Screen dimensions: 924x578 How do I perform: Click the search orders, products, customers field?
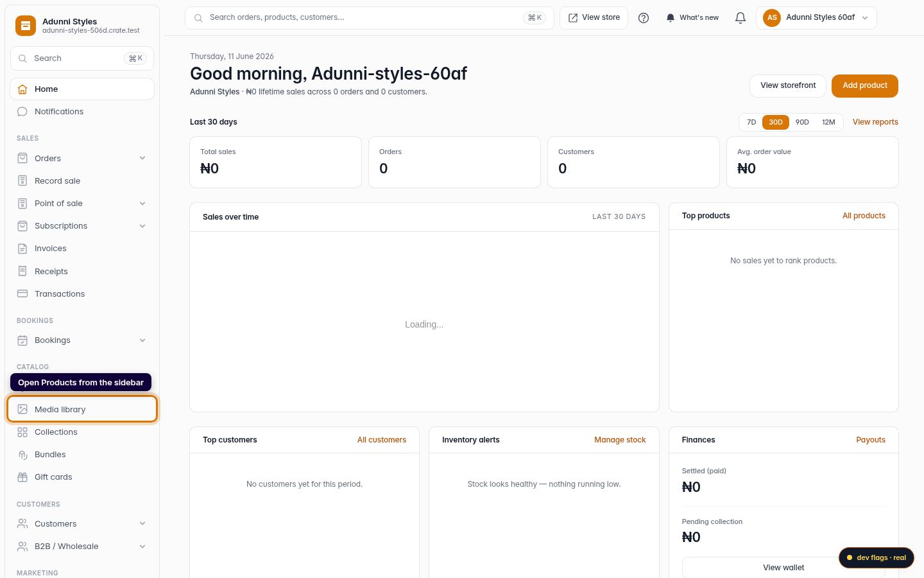[370, 18]
